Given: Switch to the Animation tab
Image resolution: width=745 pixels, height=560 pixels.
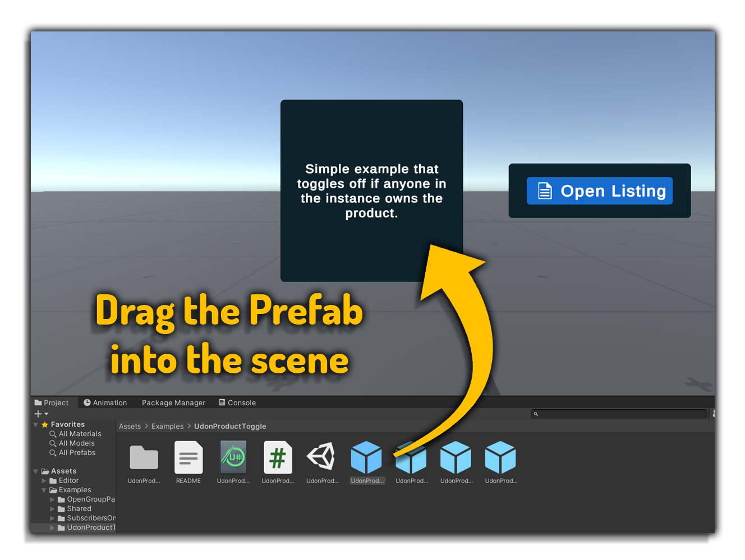Looking at the screenshot, I should (105, 402).
